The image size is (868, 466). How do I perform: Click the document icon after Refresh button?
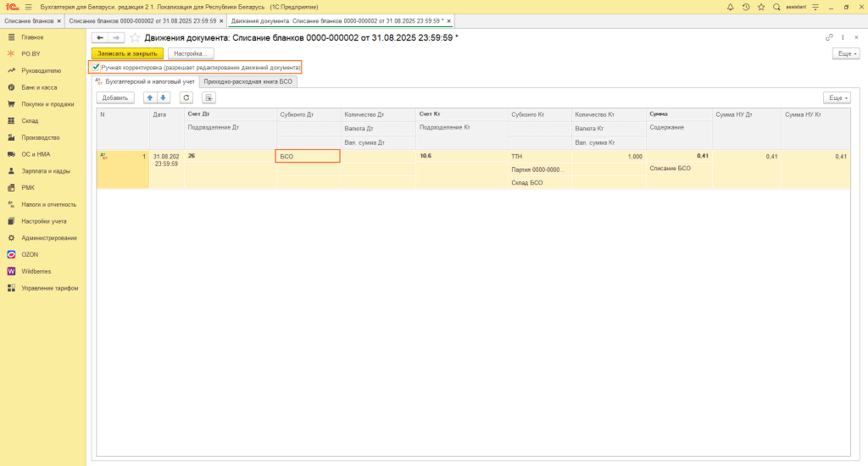coord(209,98)
